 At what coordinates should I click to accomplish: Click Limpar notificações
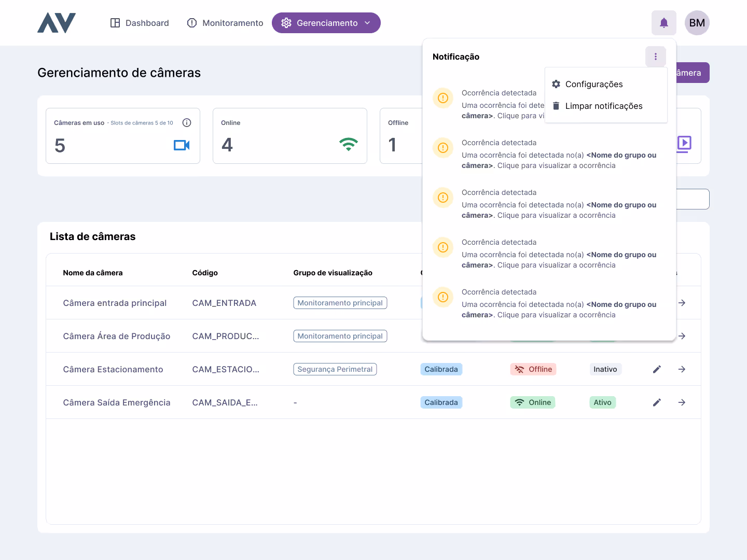pos(604,106)
